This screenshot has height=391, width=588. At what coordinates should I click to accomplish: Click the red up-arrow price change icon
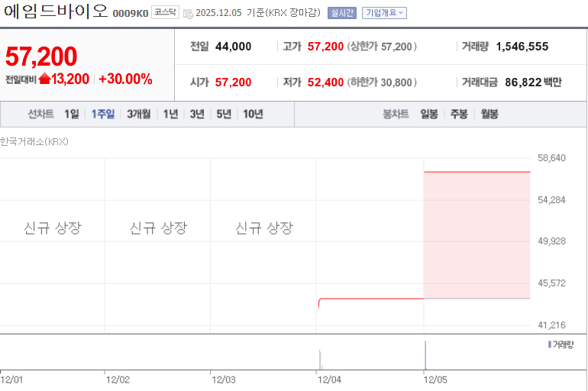[44, 79]
